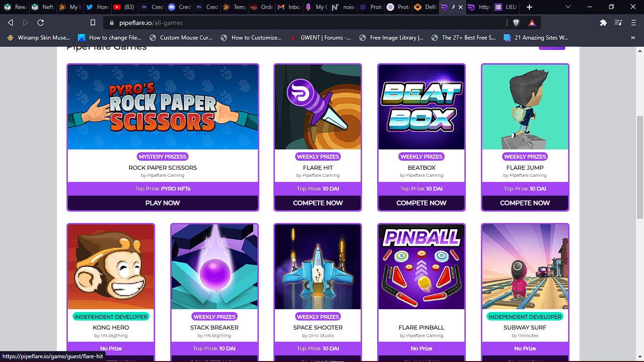
Task: Open a new browser tab
Action: pos(529,7)
